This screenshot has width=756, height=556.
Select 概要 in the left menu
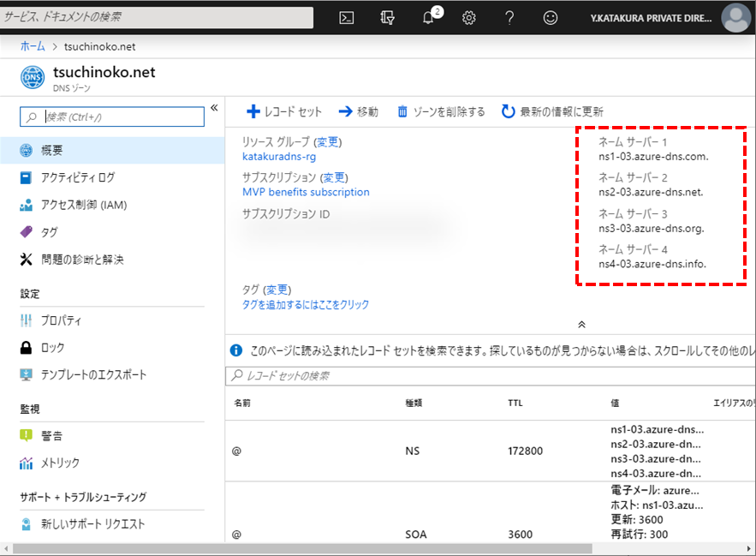(x=112, y=150)
